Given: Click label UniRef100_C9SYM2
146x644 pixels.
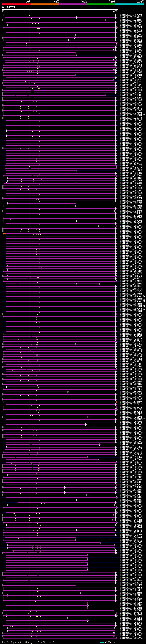Looking at the screenshot, I should (131, 60).
